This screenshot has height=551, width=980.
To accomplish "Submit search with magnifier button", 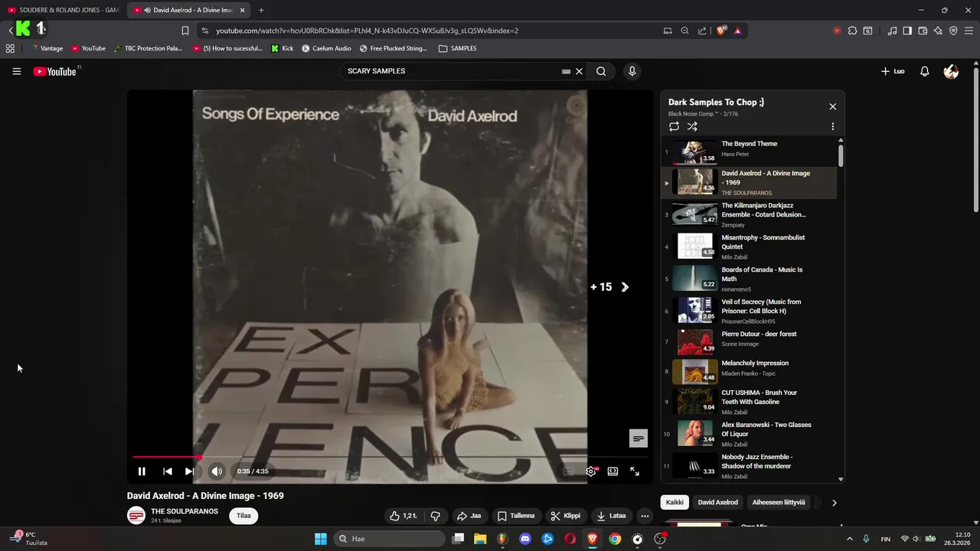I will pos(601,71).
